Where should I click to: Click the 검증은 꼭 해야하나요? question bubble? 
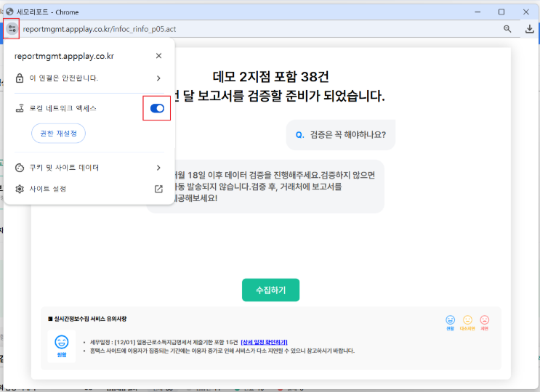[x=341, y=135]
